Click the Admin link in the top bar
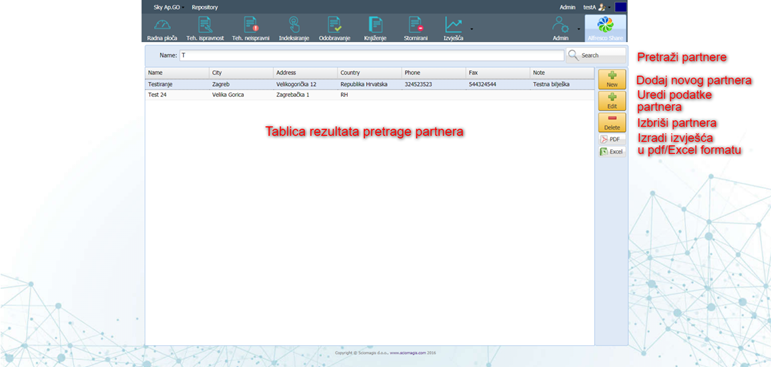The height and width of the screenshot is (367, 771). click(x=567, y=7)
